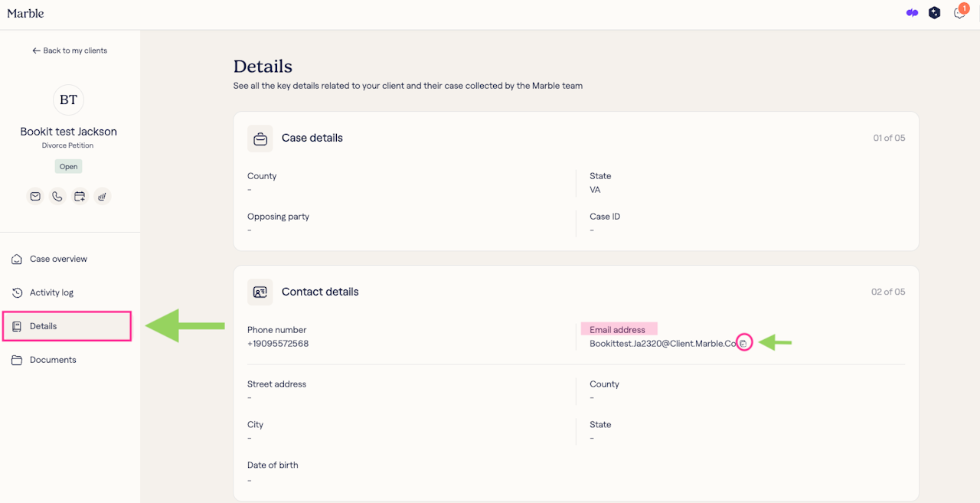Click the purple icon in top bar

[912, 13]
